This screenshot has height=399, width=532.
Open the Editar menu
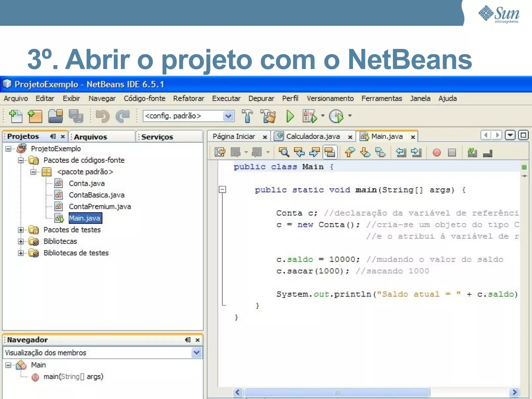pyautogui.click(x=45, y=98)
